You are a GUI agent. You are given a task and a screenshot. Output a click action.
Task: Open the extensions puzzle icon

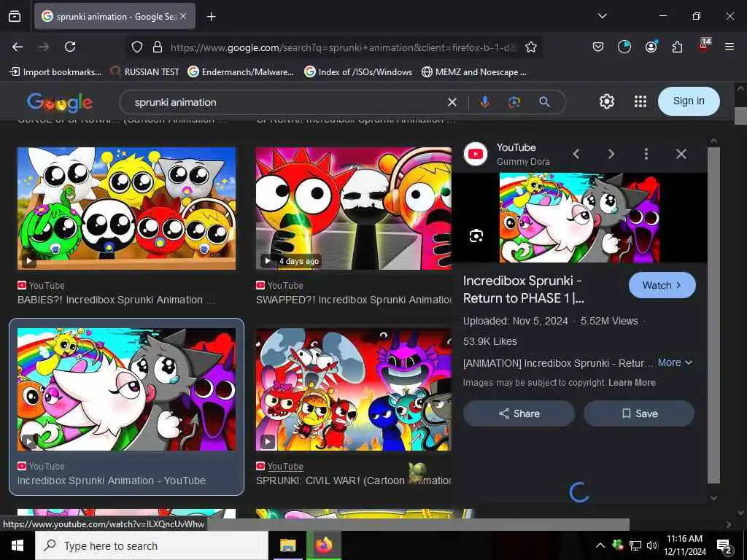[x=677, y=47]
